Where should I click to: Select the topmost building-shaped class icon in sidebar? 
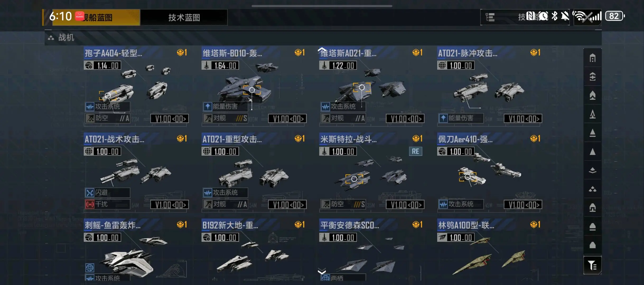coord(592,58)
